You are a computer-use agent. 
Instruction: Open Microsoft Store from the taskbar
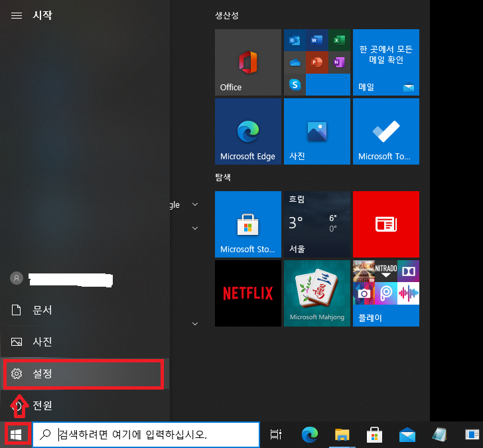click(374, 435)
